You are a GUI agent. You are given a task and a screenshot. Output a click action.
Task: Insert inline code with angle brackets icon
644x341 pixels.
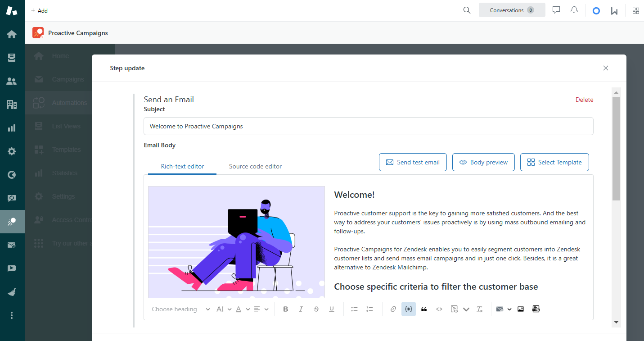pos(439,309)
